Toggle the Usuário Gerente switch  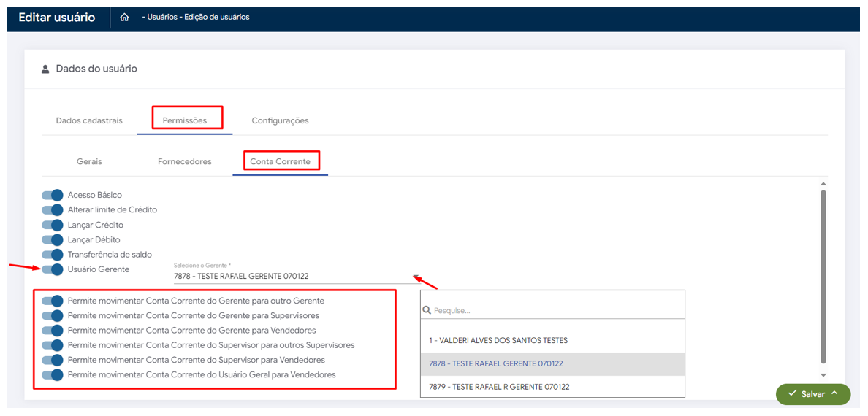click(x=53, y=270)
